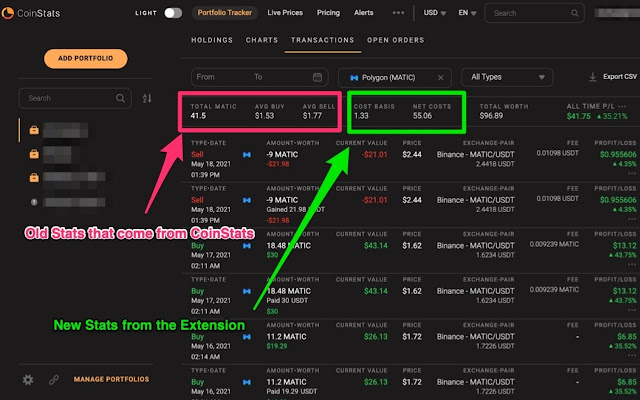Click the first row's Binance - MATIC/USDT pair
Image resolution: width=640 pixels, height=400 pixels.
(x=476, y=154)
